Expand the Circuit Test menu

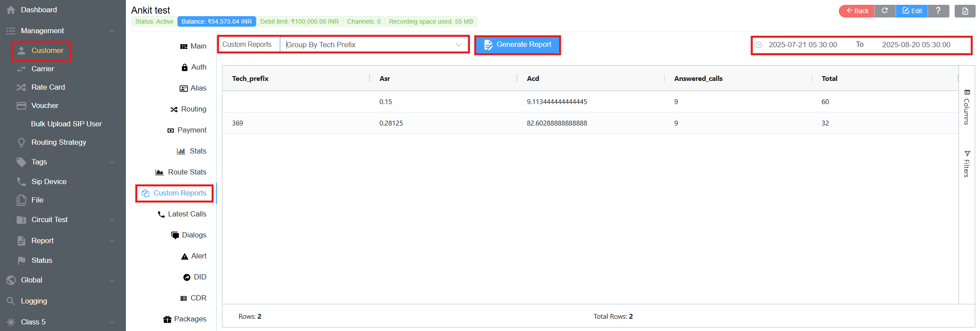(112, 220)
